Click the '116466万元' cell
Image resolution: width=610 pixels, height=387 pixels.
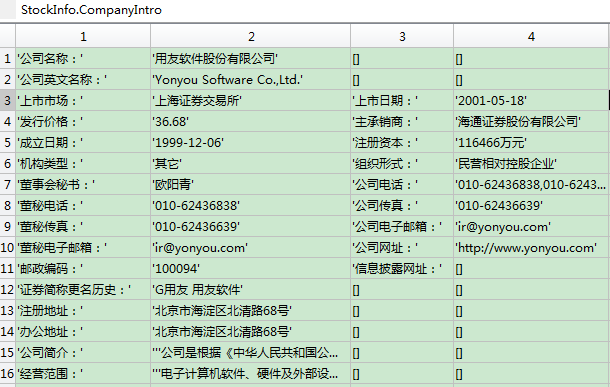[531, 143]
